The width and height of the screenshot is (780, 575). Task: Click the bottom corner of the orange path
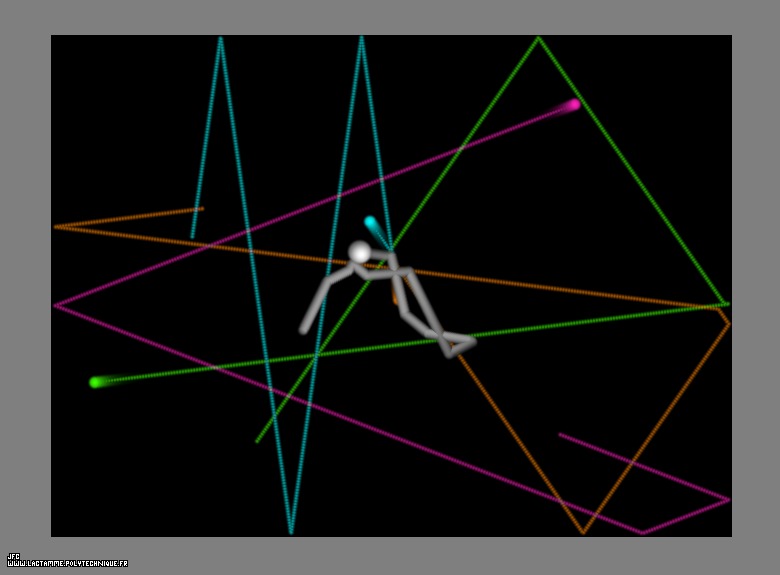point(583,533)
